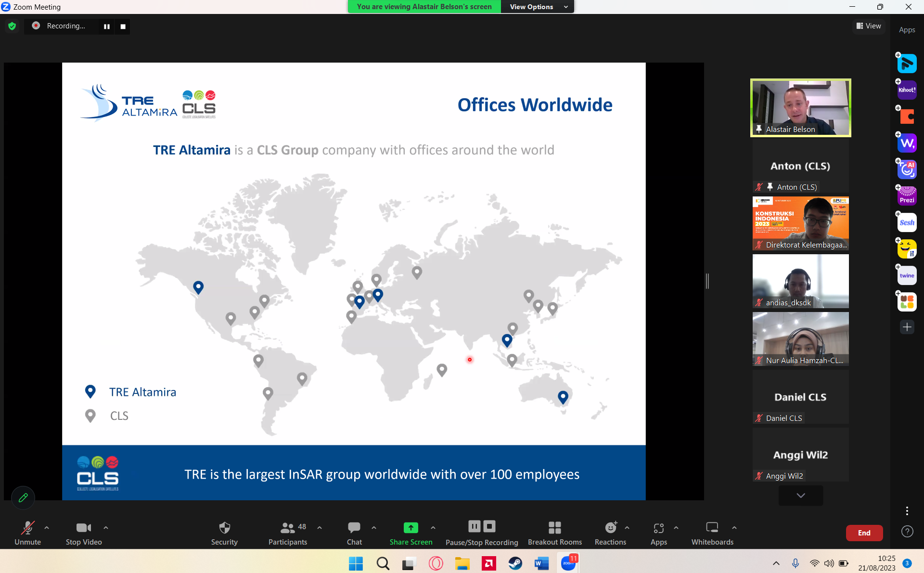Stop recording from the bottom toolbar
Viewport: 924px width, 573px height.
click(x=489, y=526)
